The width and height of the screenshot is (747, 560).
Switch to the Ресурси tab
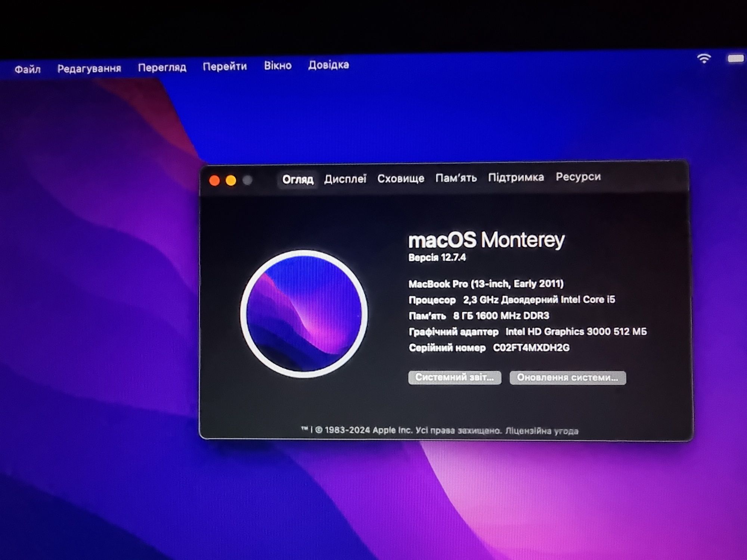578,177
